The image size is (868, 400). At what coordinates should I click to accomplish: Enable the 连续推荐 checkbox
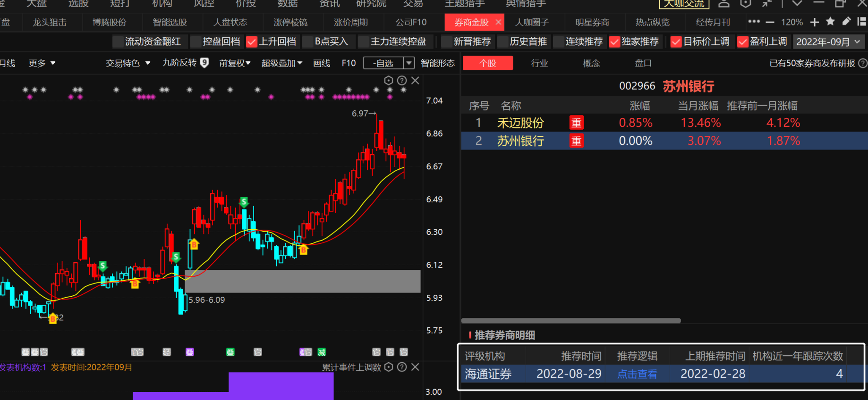pyautogui.click(x=559, y=42)
